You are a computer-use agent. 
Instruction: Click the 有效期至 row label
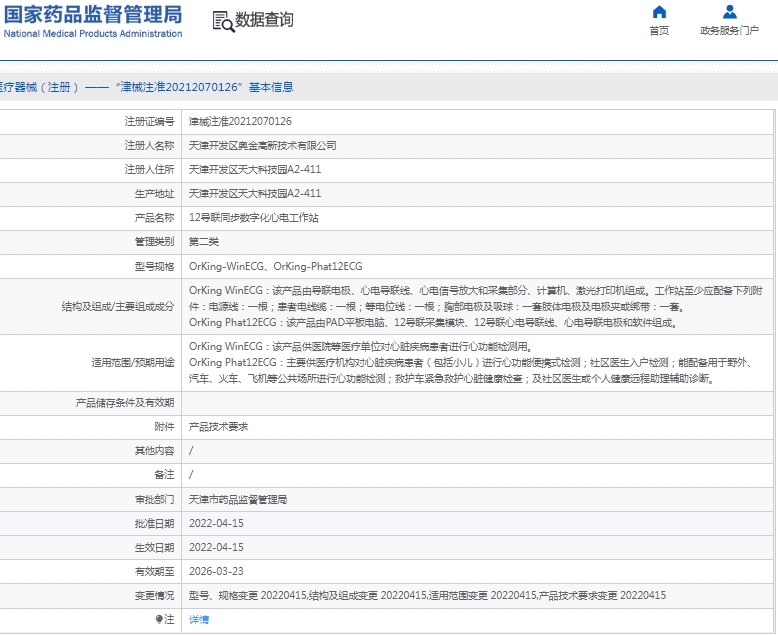(x=154, y=571)
